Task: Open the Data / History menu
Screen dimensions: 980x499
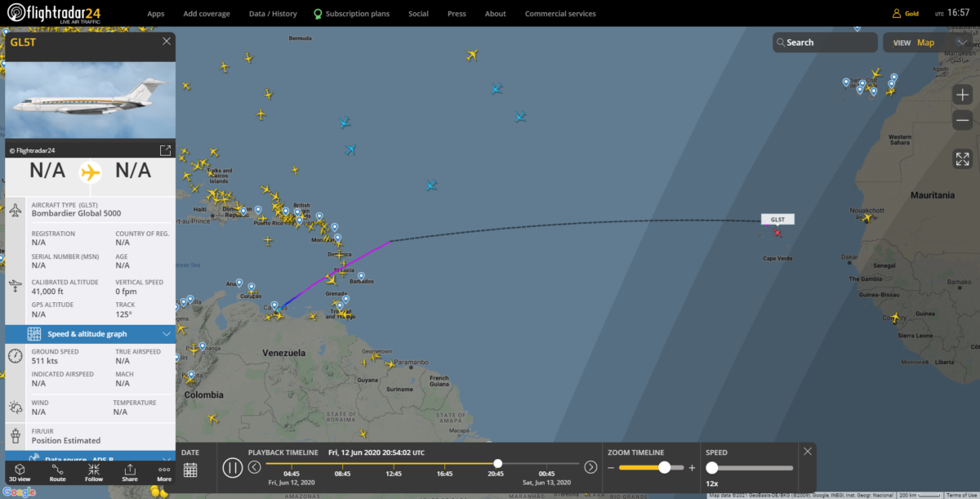Action: pos(273,14)
